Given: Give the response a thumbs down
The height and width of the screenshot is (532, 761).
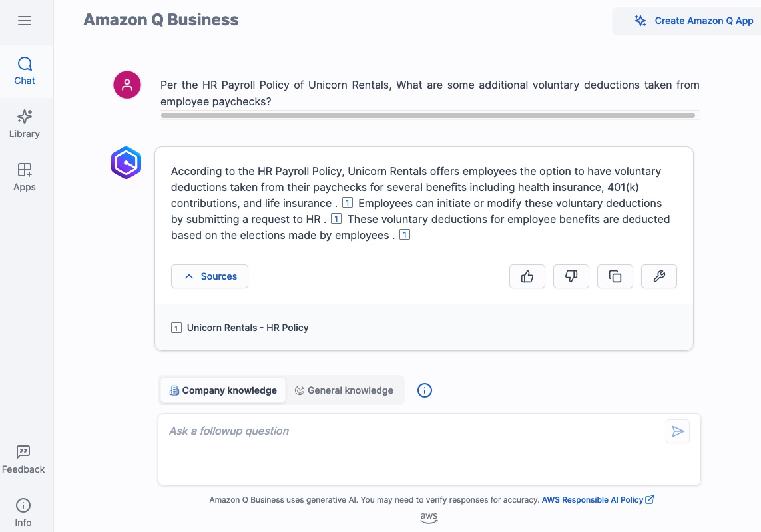Looking at the screenshot, I should pyautogui.click(x=571, y=276).
